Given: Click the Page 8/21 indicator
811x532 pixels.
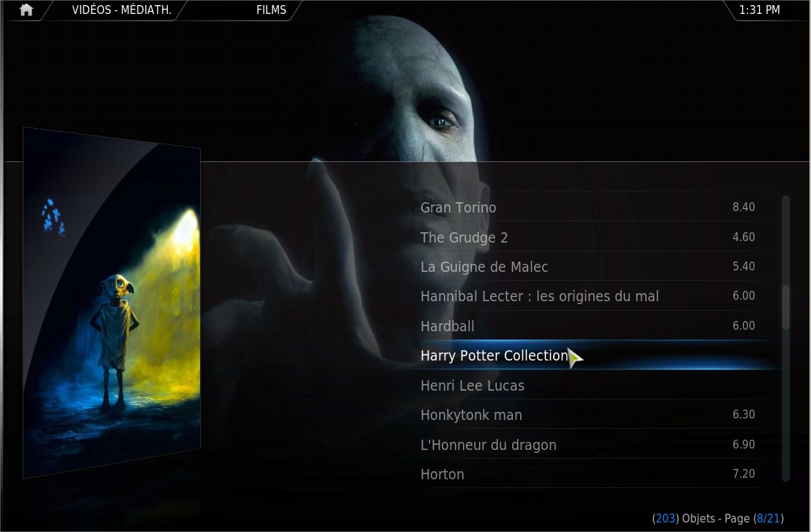Looking at the screenshot, I should pyautogui.click(x=754, y=519).
